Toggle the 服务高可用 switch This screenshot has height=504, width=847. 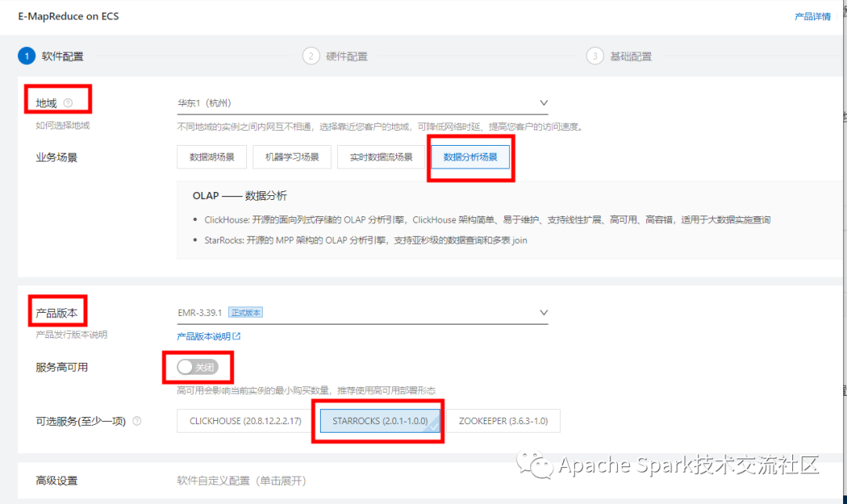click(x=198, y=367)
